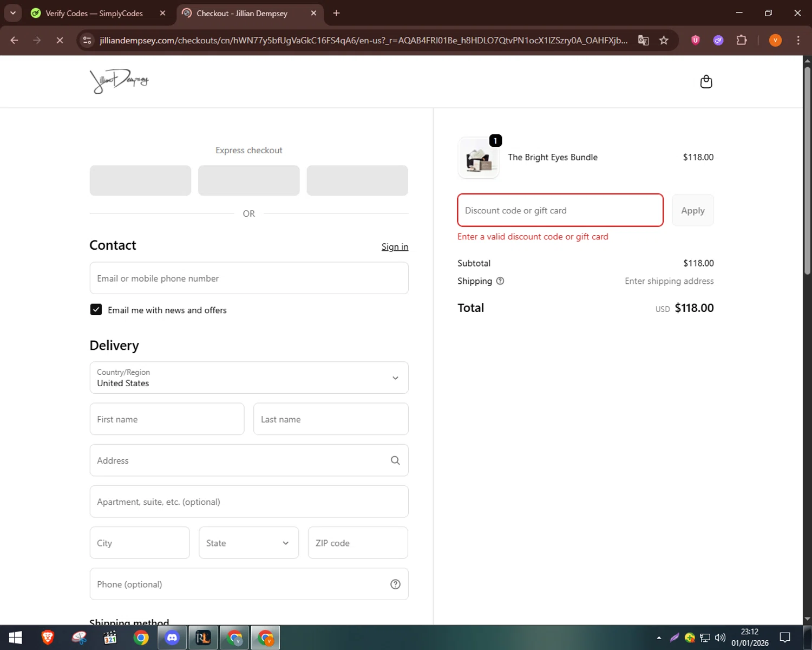Click the First name field
Screen dimensions: 812x650
click(167, 419)
